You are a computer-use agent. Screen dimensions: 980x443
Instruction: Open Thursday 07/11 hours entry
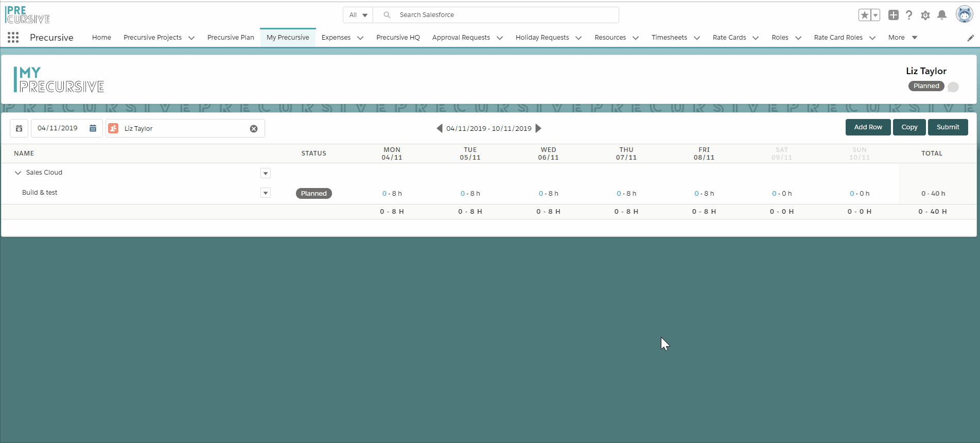point(626,194)
